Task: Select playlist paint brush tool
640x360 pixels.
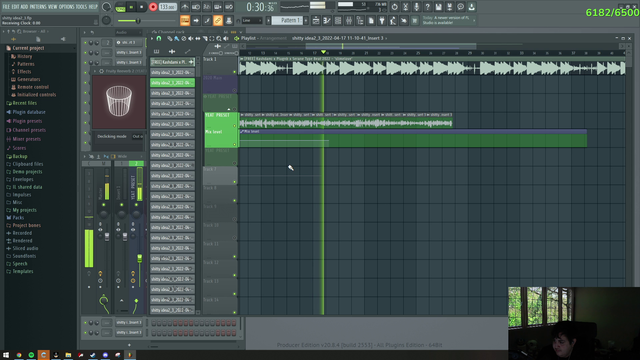Action: [176, 38]
